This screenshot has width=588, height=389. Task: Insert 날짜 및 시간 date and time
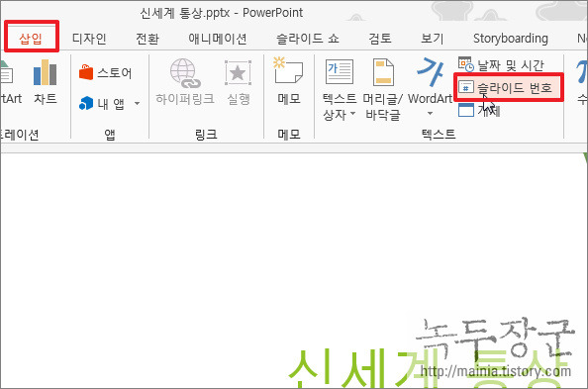click(x=501, y=65)
